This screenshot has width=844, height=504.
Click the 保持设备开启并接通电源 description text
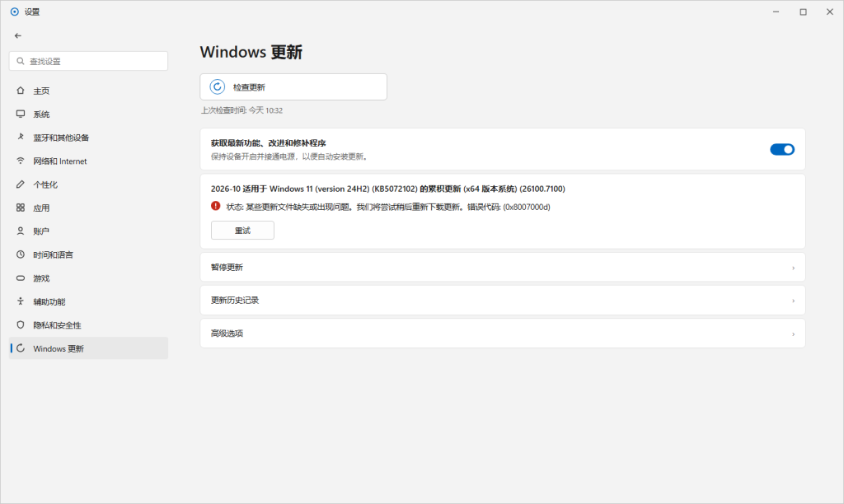pyautogui.click(x=289, y=156)
